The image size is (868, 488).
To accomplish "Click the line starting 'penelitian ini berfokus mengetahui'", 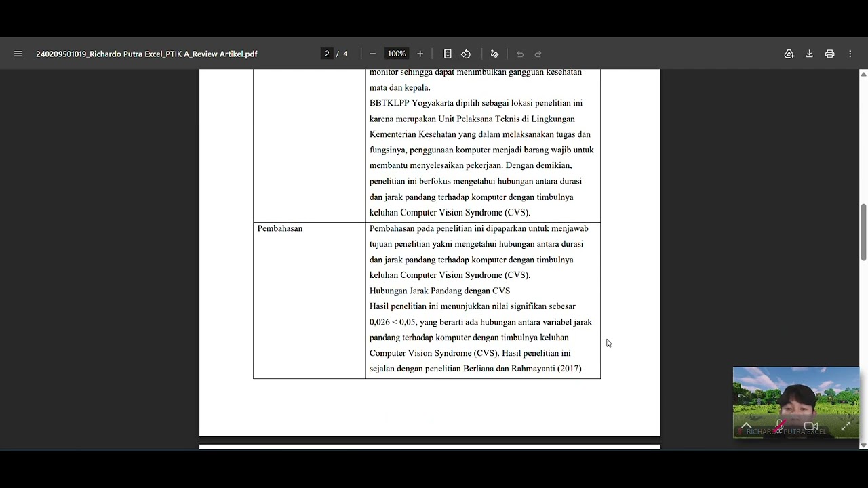I will click(x=475, y=181).
